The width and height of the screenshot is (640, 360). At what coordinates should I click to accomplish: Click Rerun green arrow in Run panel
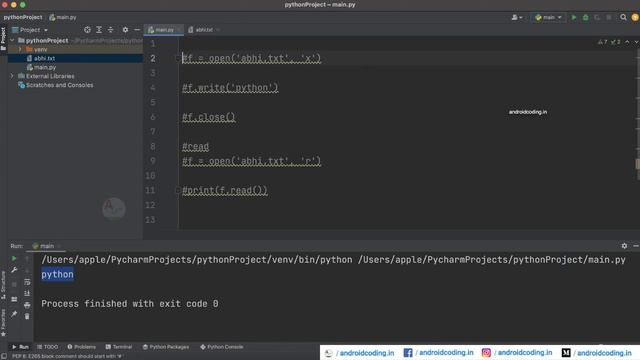pyautogui.click(x=14, y=258)
